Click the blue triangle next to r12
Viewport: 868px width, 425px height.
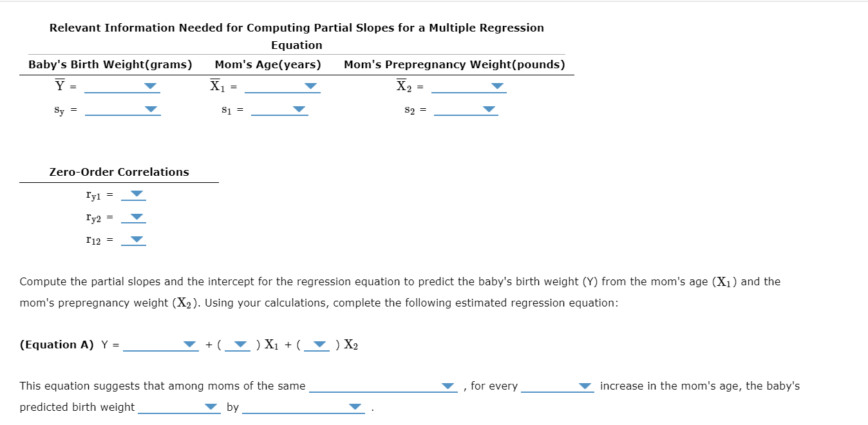[135, 239]
